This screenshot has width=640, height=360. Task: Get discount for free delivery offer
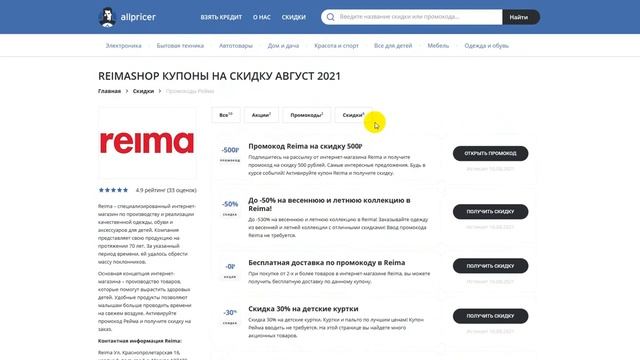click(x=490, y=266)
